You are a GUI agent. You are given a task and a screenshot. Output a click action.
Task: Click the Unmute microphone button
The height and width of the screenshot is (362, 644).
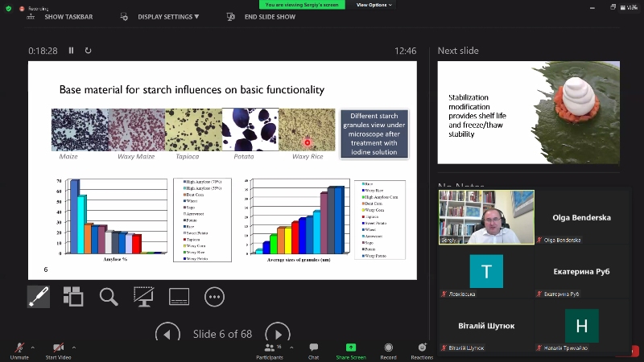(19, 352)
